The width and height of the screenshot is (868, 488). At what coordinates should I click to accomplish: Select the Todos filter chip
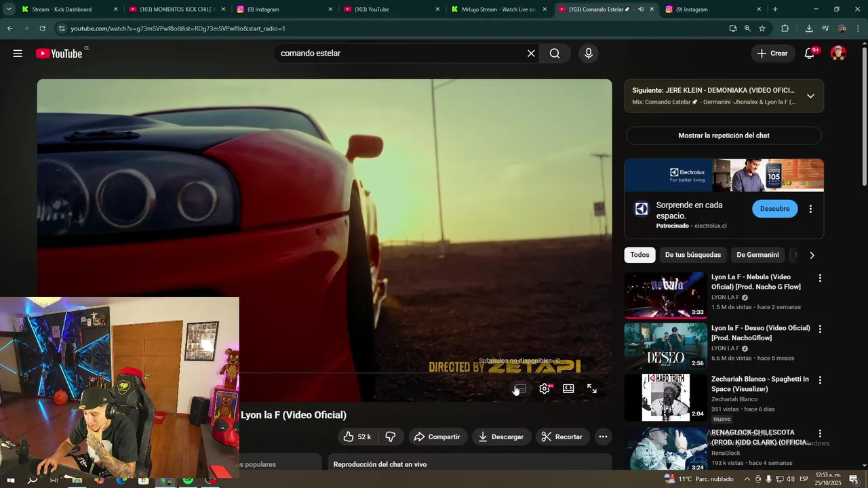[639, 255]
